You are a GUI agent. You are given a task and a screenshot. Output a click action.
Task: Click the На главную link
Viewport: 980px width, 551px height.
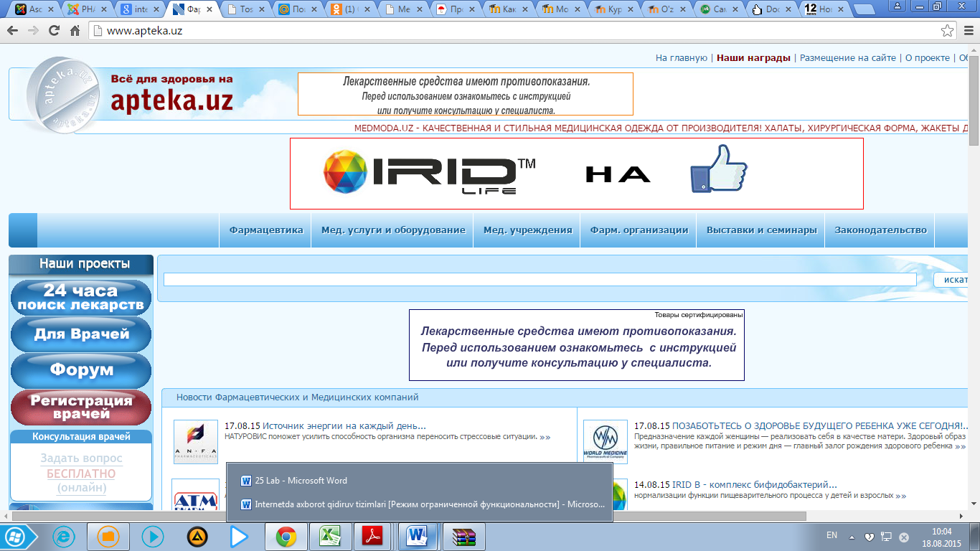pyautogui.click(x=682, y=58)
